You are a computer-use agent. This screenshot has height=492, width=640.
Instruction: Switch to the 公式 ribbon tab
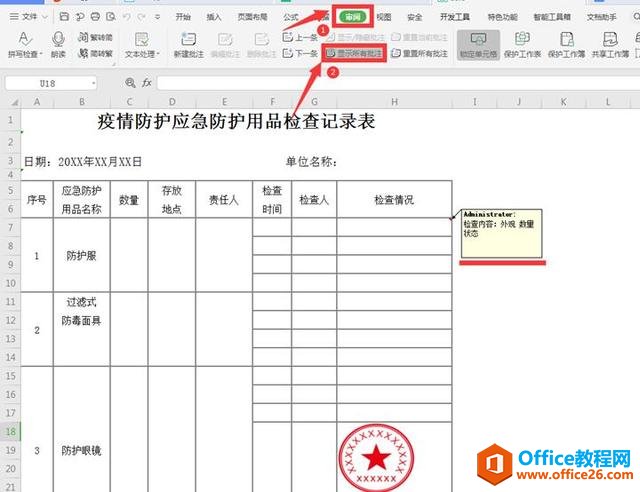click(x=290, y=17)
